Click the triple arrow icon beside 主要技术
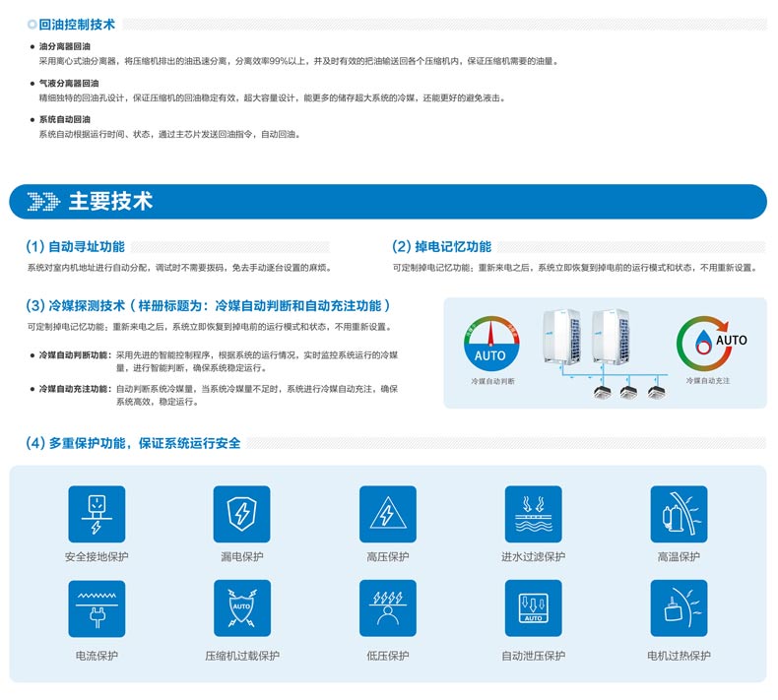Screen dimensions: 778x700 click(x=42, y=202)
